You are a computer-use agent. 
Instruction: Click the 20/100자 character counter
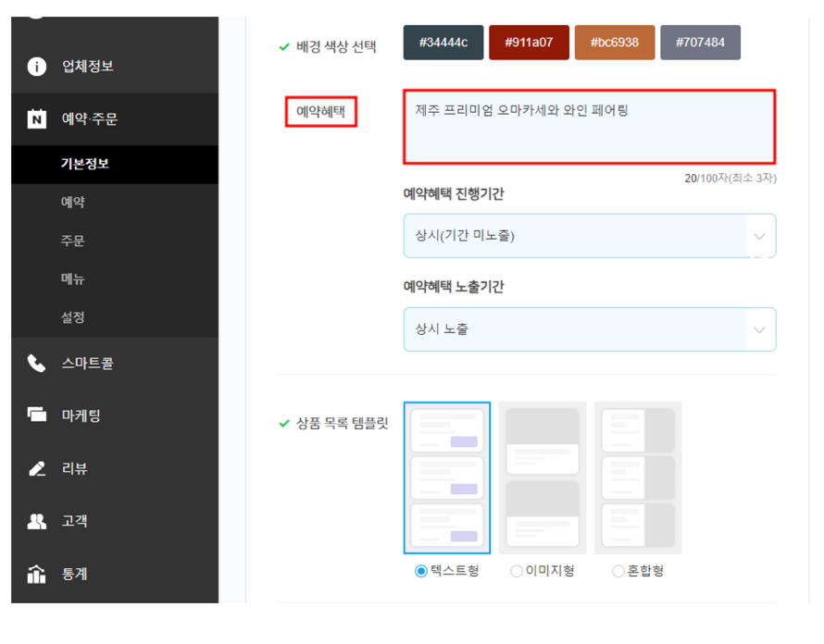pyautogui.click(x=730, y=178)
